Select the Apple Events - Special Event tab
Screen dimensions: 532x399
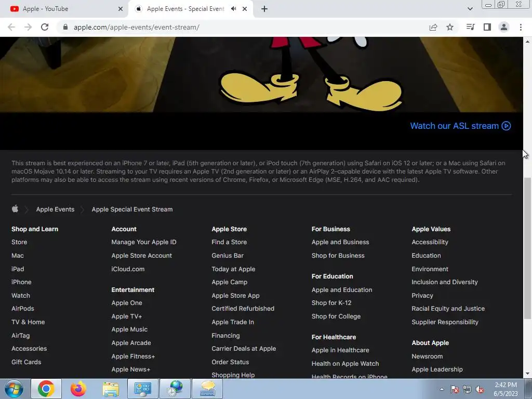tap(186, 9)
